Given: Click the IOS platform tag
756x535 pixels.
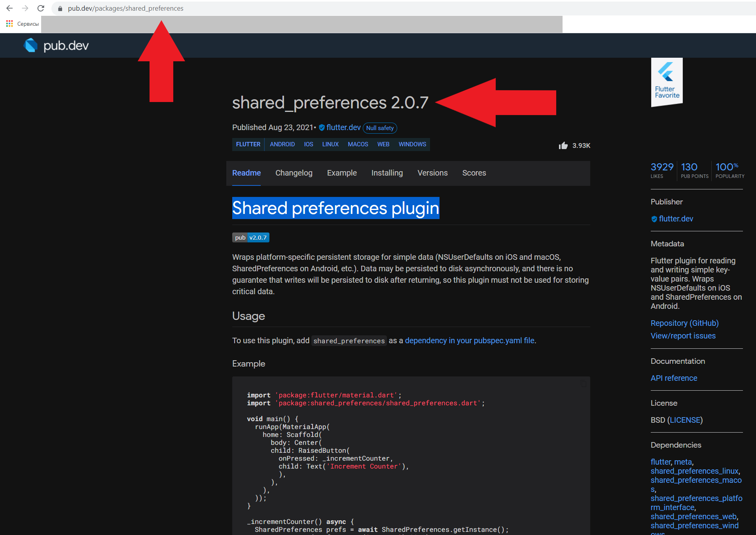Looking at the screenshot, I should (309, 144).
